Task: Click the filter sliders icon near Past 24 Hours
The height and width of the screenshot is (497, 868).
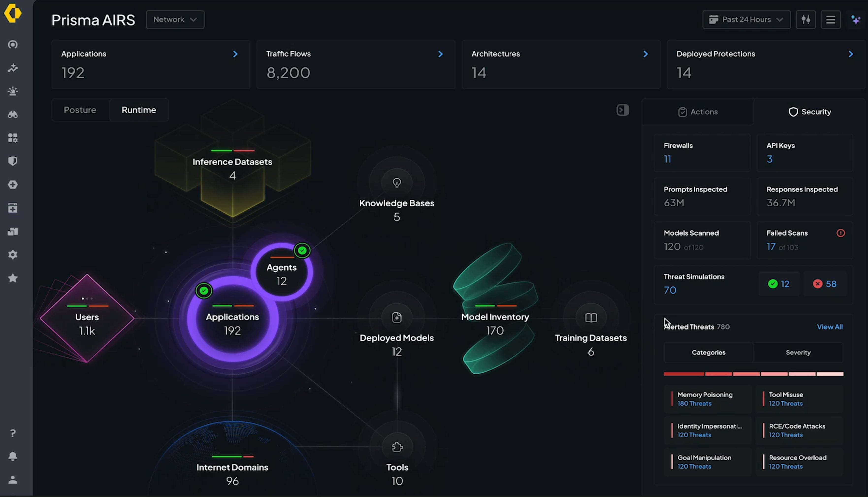Action: (806, 19)
